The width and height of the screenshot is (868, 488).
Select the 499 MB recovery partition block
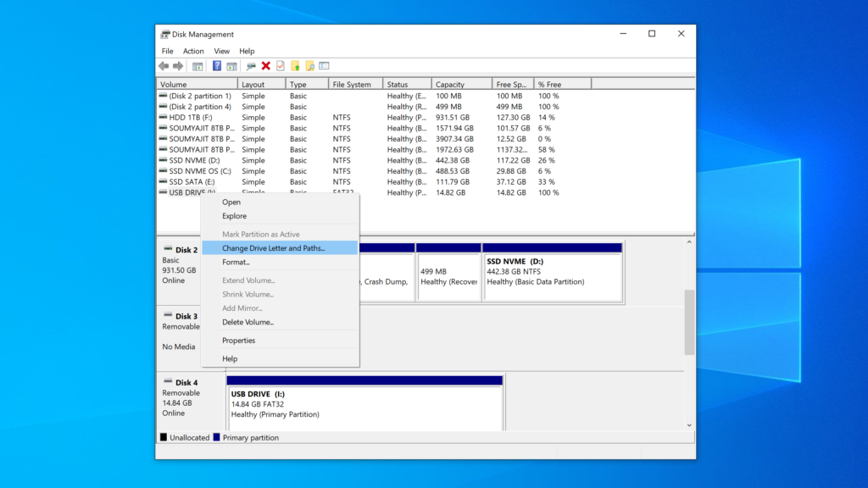click(x=448, y=273)
